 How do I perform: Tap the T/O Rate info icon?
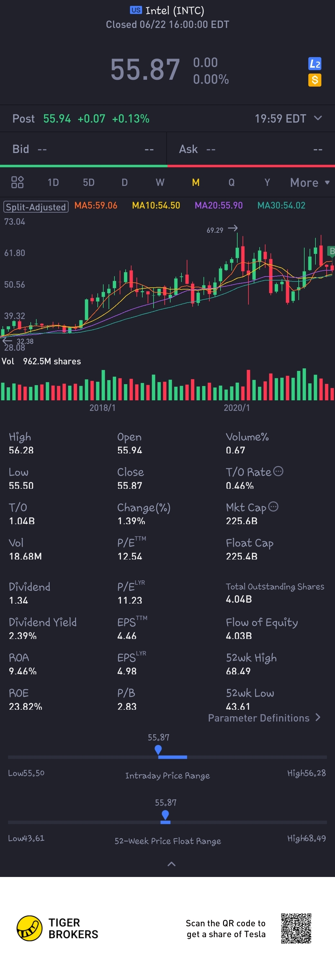[x=278, y=471]
